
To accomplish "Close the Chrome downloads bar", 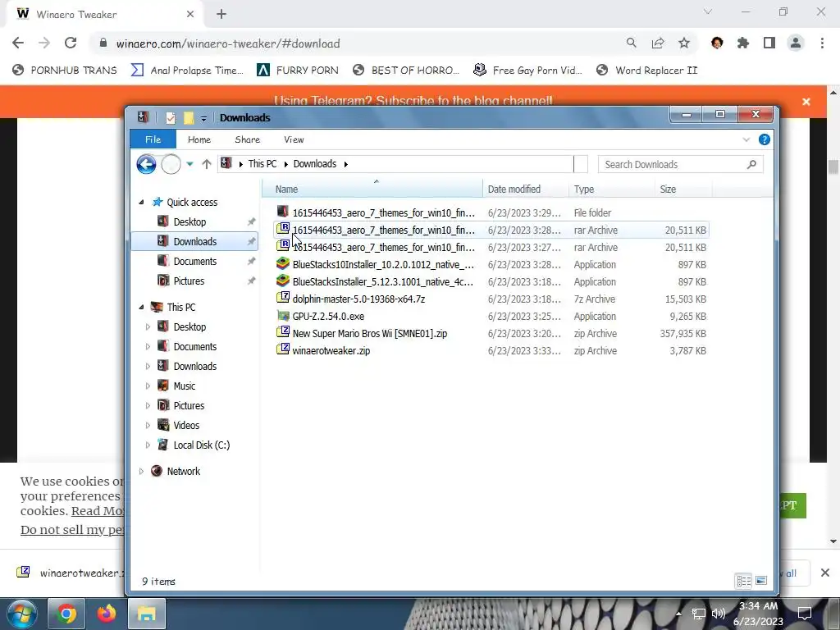I will [x=825, y=573].
